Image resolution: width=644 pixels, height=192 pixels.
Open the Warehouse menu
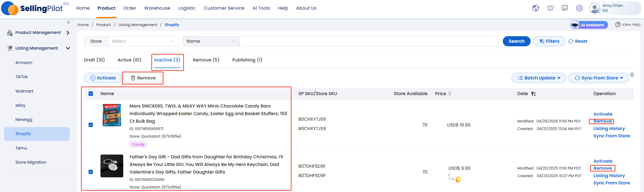[x=157, y=8]
